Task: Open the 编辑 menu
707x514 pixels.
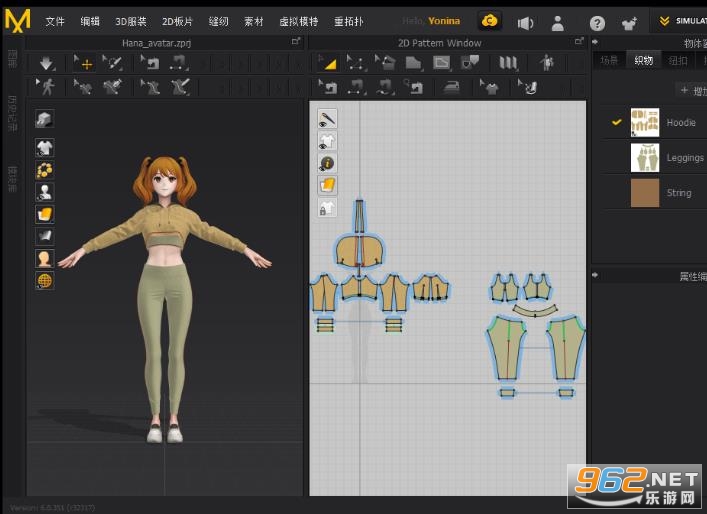Action: pyautogui.click(x=90, y=21)
